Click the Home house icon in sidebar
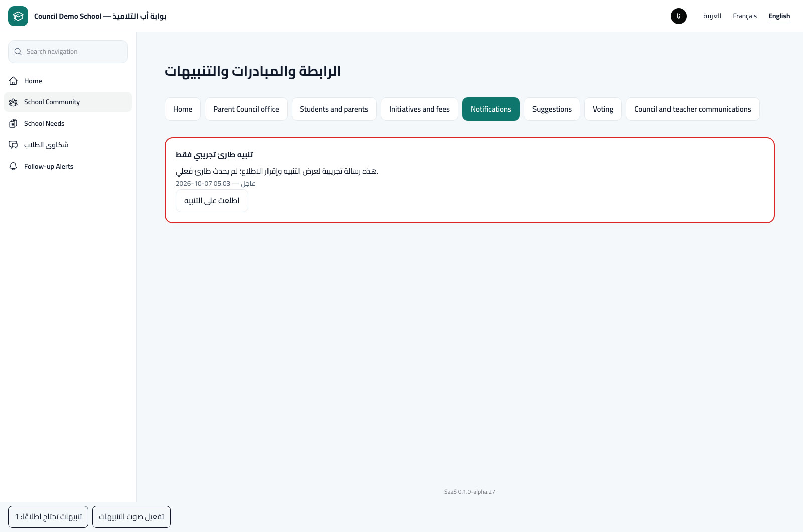The width and height of the screenshot is (803, 532). coord(14,81)
